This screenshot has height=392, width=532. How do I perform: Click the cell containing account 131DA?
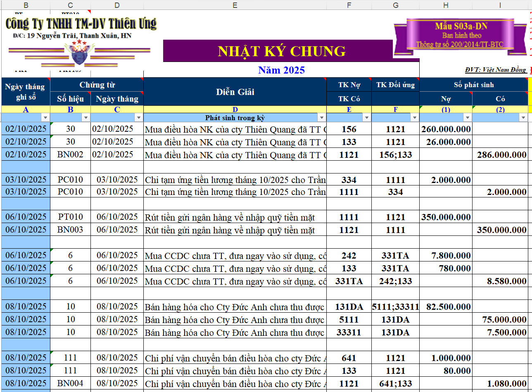(349, 306)
